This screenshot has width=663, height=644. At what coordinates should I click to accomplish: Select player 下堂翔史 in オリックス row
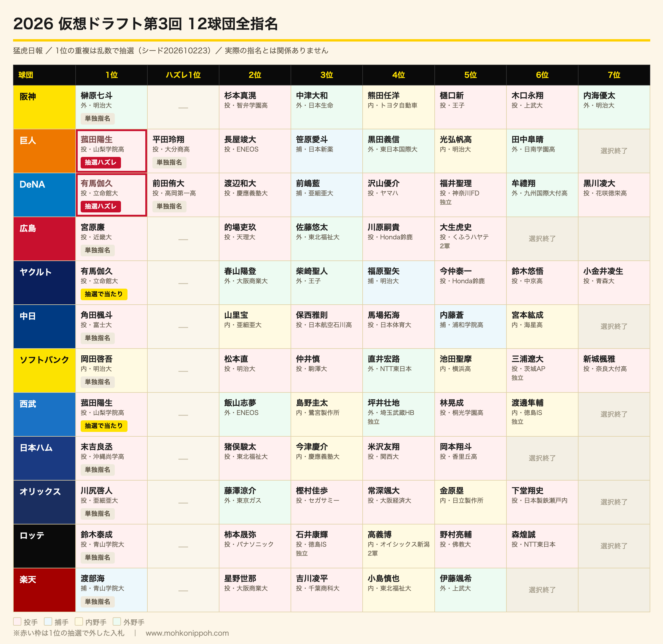pyautogui.click(x=542, y=502)
